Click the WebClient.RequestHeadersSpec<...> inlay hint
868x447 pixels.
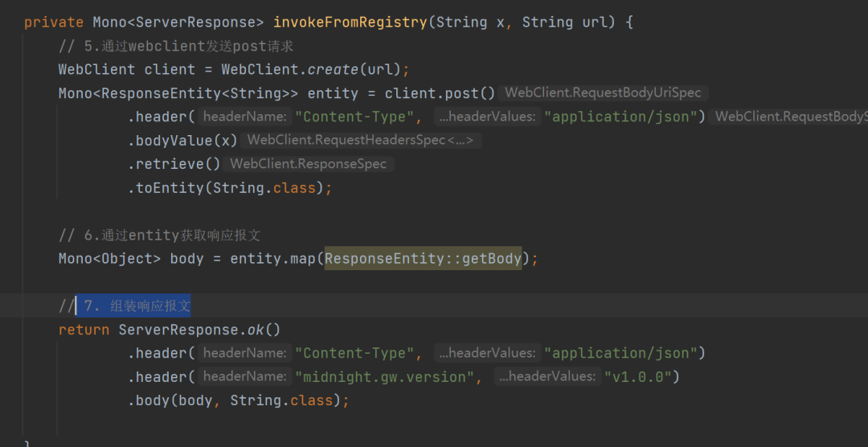tap(360, 141)
